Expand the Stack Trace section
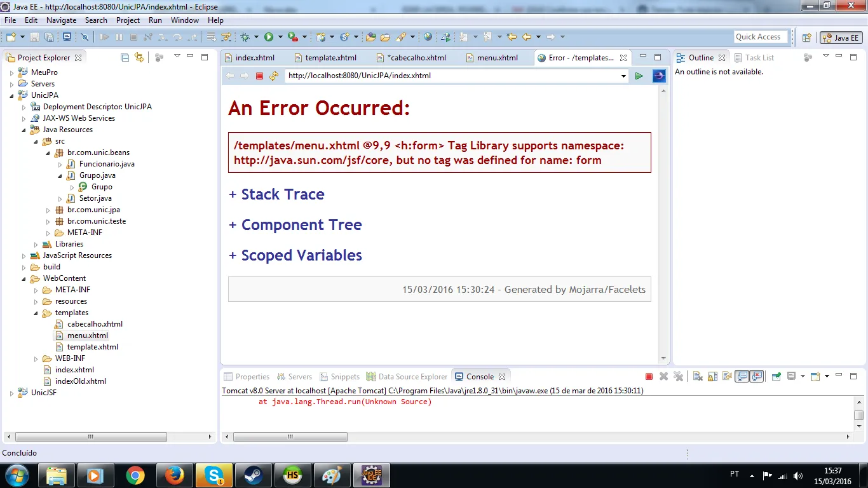The image size is (868, 488). point(276,194)
